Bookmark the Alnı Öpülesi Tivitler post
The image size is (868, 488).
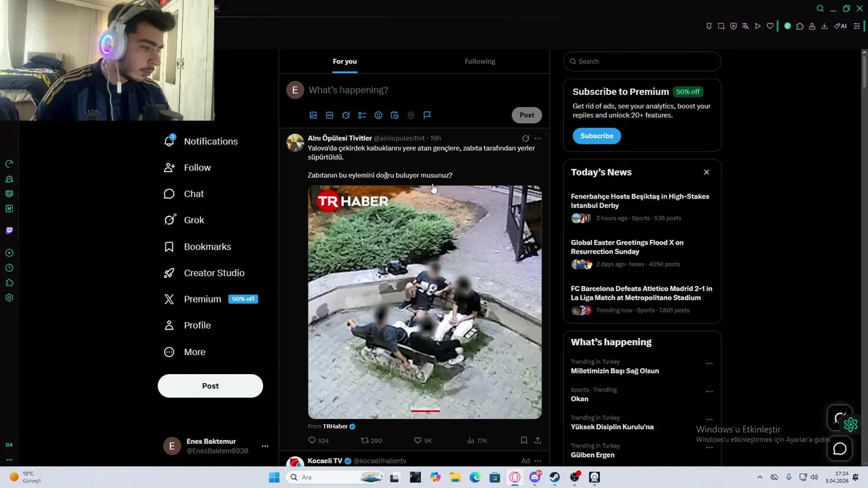tap(524, 441)
